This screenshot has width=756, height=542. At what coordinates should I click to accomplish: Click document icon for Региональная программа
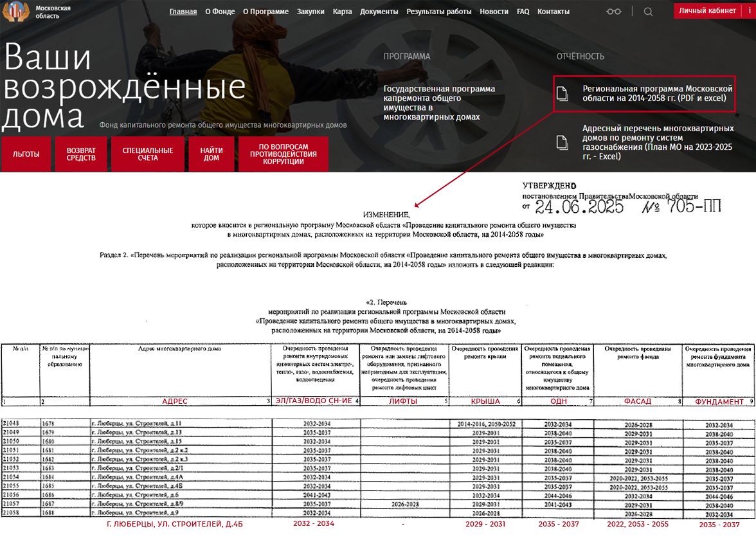[562, 94]
